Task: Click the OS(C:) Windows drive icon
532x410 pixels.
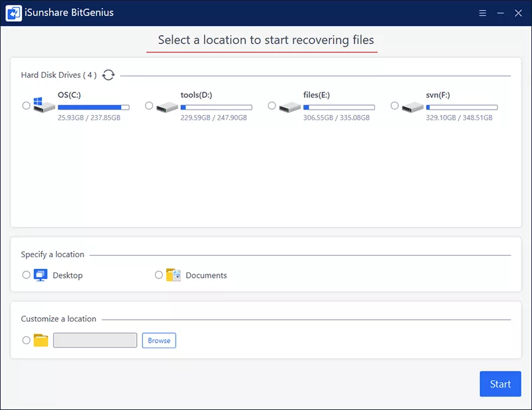Action: pyautogui.click(x=44, y=105)
